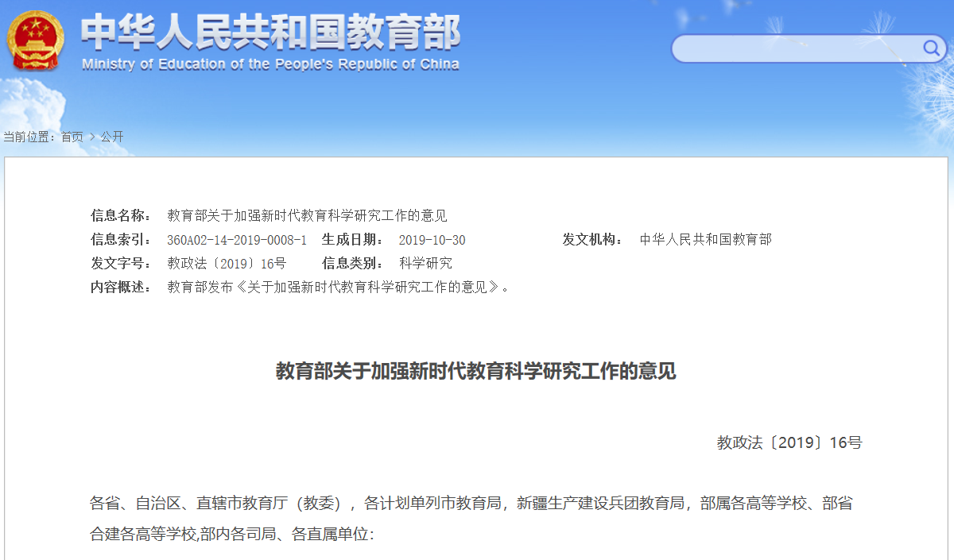The width and height of the screenshot is (954, 560).
Task: Click the summary text 教育部发布《关于加强...》
Action: pos(338,287)
